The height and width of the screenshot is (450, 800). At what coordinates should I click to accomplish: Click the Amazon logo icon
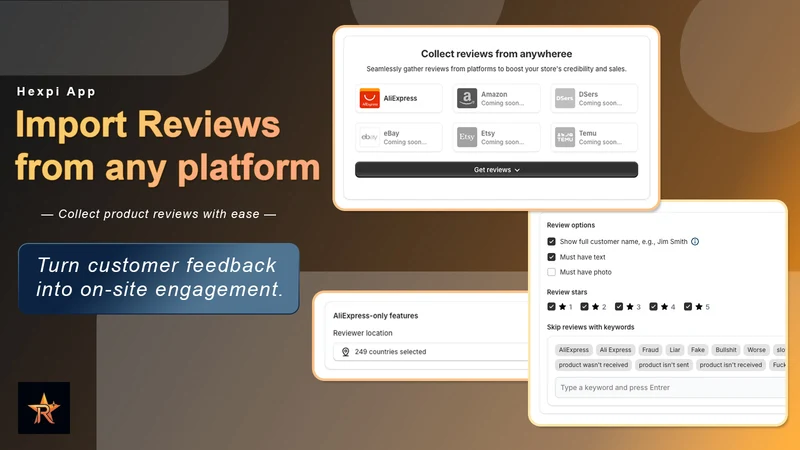tap(467, 98)
